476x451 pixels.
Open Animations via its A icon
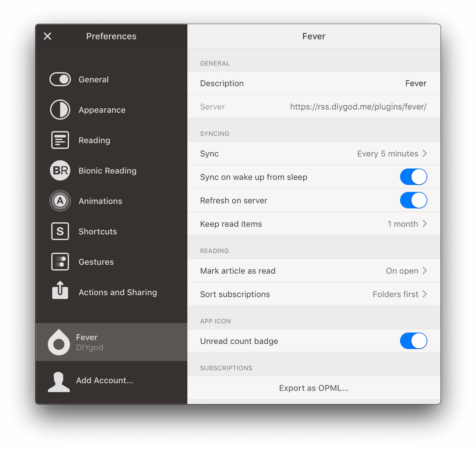pos(60,201)
